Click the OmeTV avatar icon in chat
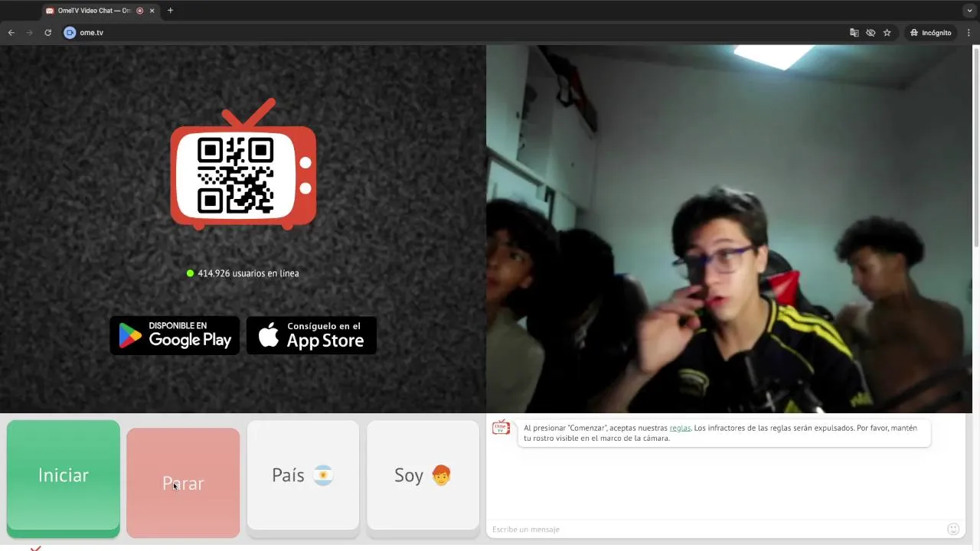This screenshot has height=551, width=980. 501,427
